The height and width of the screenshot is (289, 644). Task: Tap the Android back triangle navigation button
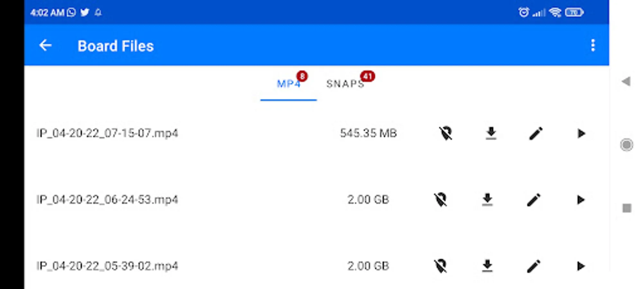pos(626,82)
